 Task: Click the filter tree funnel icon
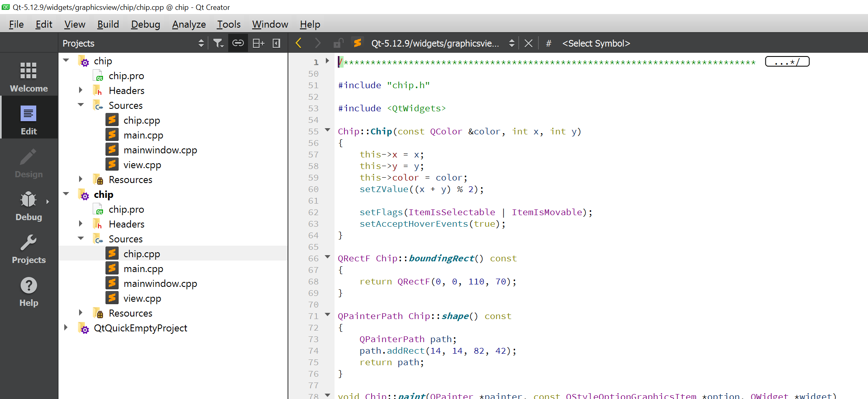pos(218,43)
